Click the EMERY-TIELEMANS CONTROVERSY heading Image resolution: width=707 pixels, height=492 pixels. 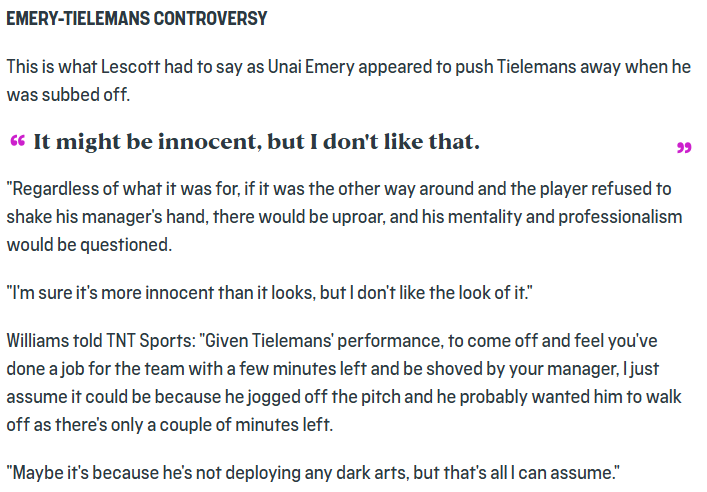coord(138,20)
